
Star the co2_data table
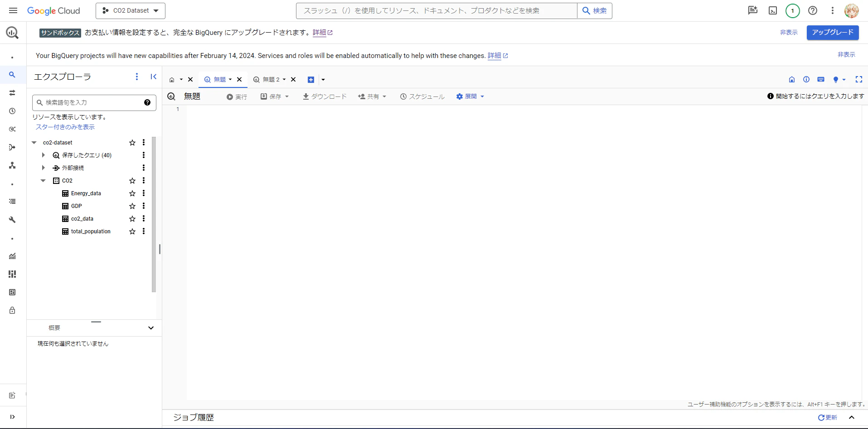coord(132,219)
